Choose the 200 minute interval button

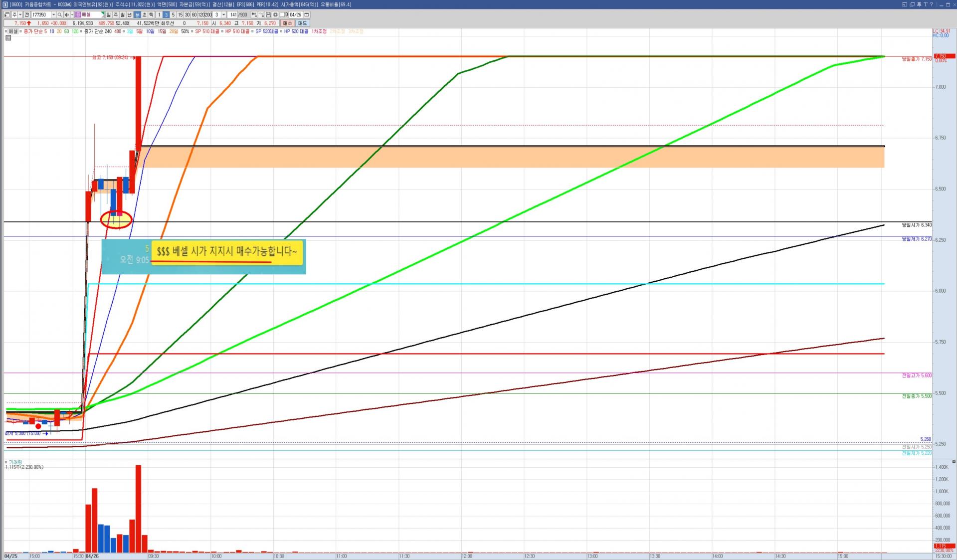pos(208,15)
